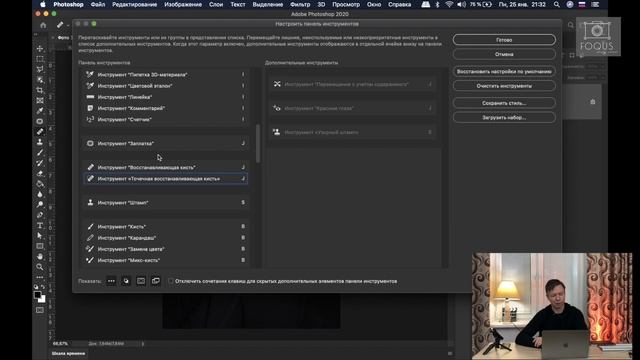Click the 66,67% zoom level field

[x=60, y=344]
